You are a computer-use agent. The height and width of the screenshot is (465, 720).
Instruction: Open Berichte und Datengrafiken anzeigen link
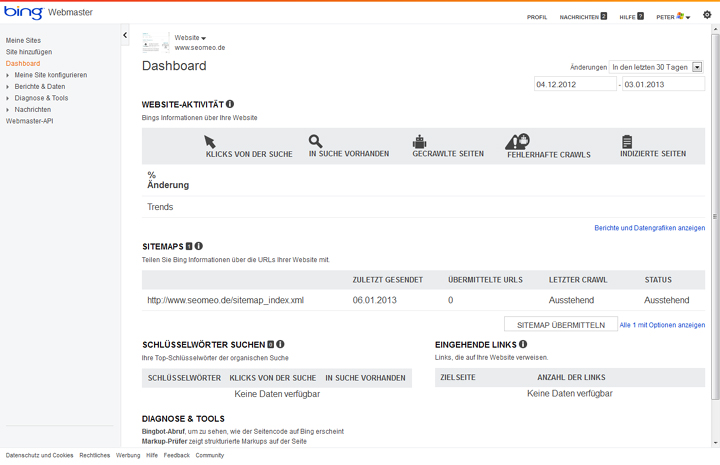point(650,228)
